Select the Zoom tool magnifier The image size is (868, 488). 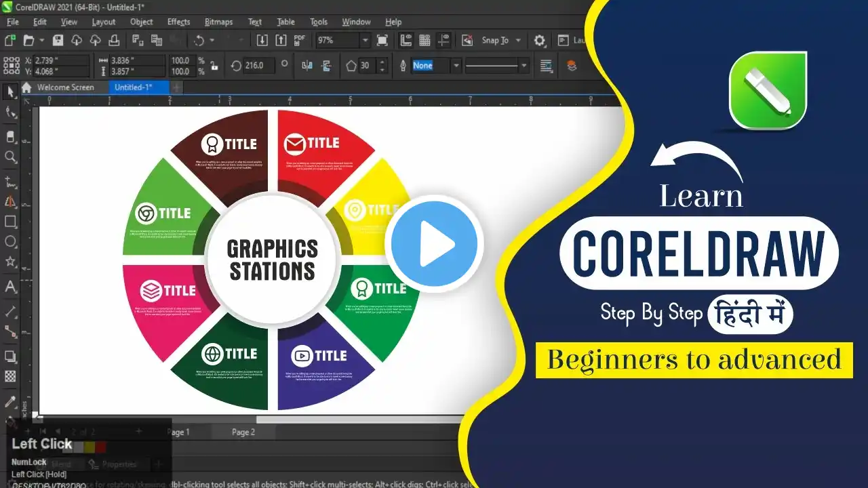click(x=10, y=157)
